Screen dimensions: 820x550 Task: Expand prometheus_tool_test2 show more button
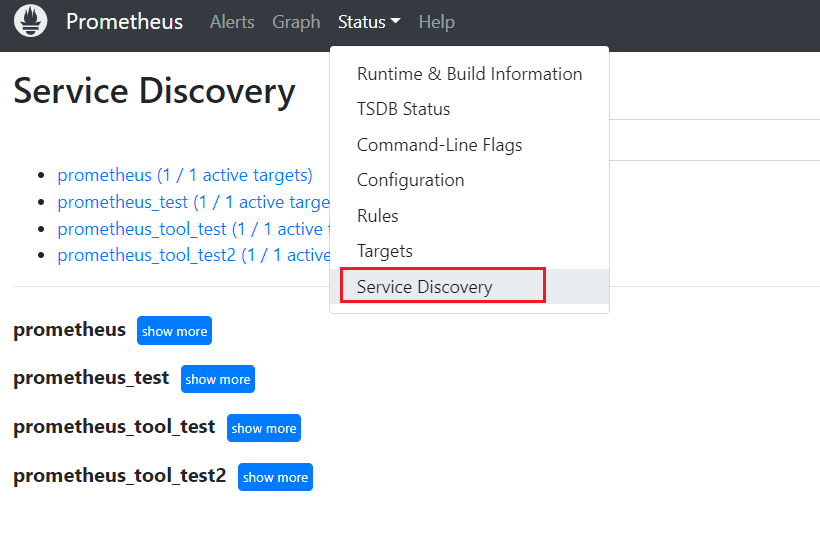click(275, 477)
